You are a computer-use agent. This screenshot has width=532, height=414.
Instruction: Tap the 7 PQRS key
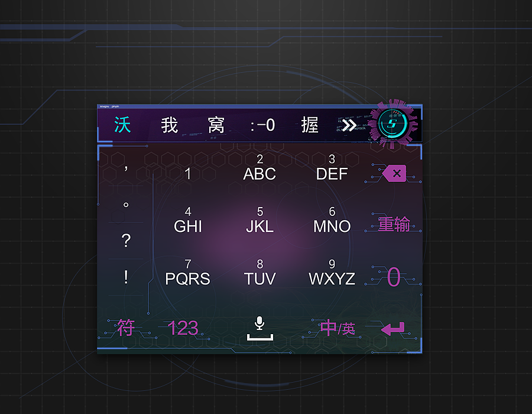(x=187, y=273)
